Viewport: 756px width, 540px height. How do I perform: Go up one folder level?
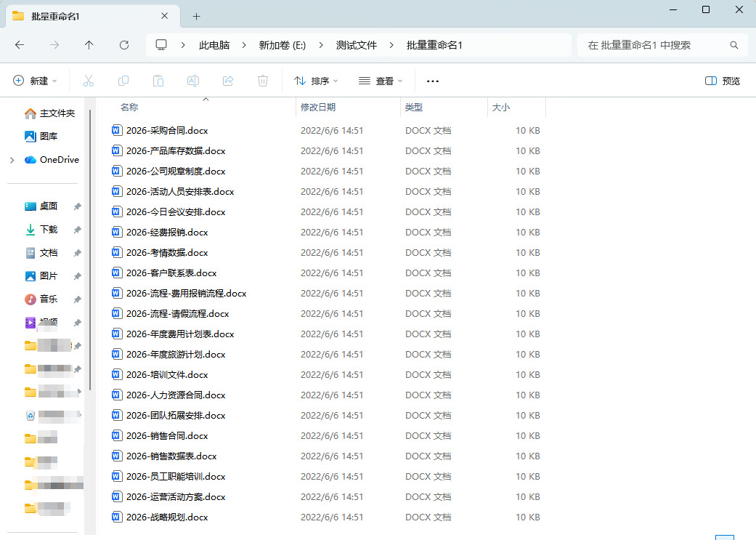(89, 45)
